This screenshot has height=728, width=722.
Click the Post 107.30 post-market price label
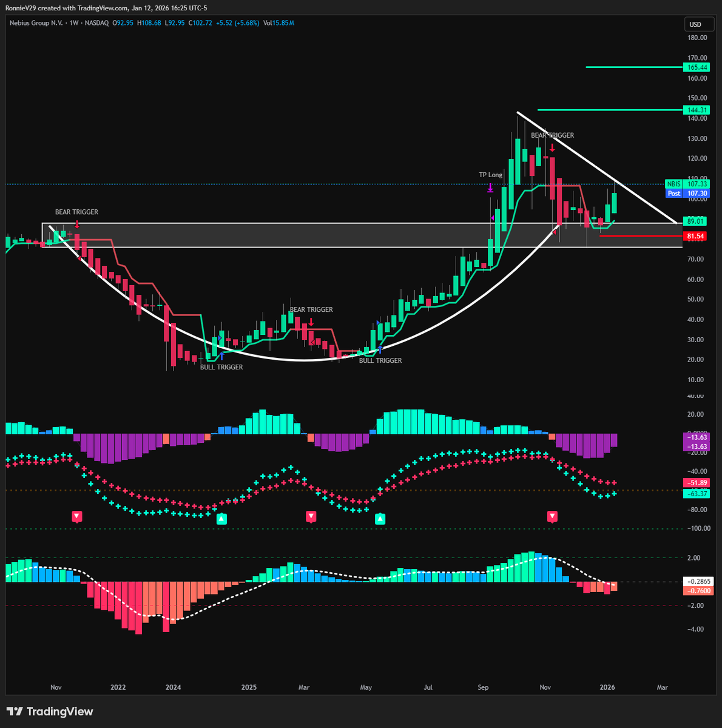687,194
